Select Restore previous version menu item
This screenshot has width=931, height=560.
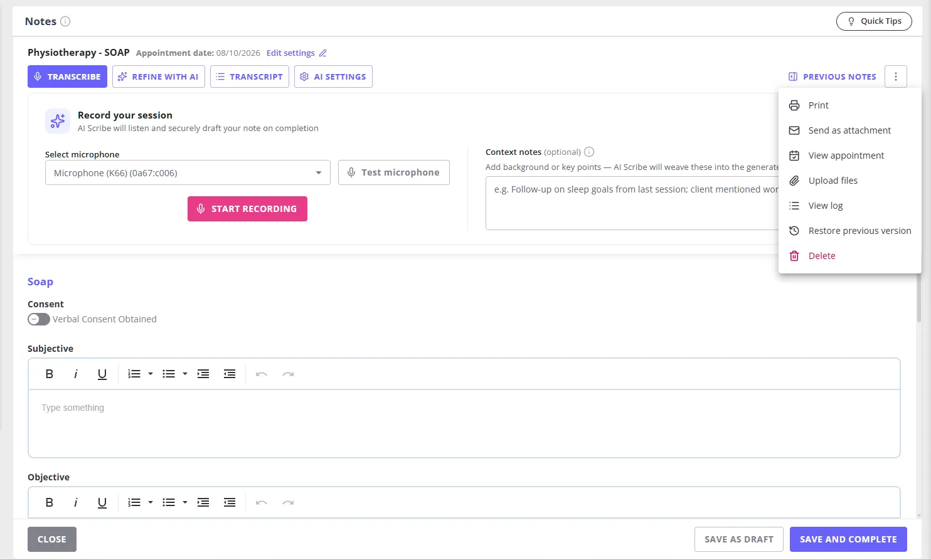point(849,231)
